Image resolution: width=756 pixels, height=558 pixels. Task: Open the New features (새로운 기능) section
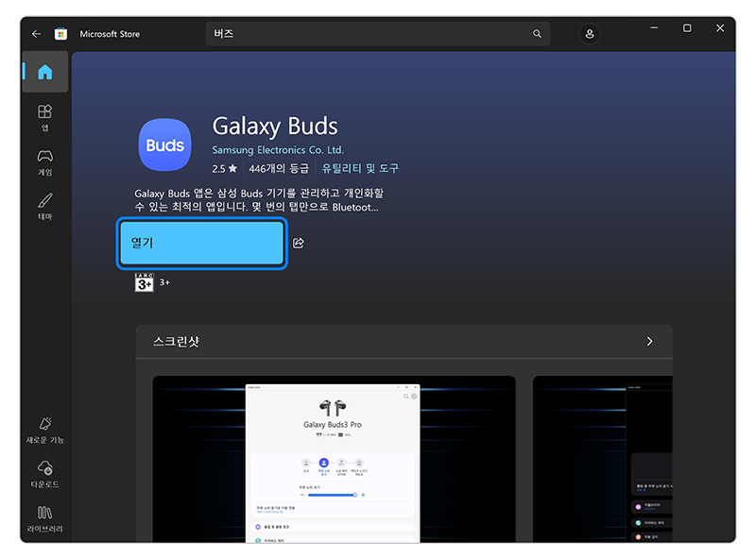[44, 431]
